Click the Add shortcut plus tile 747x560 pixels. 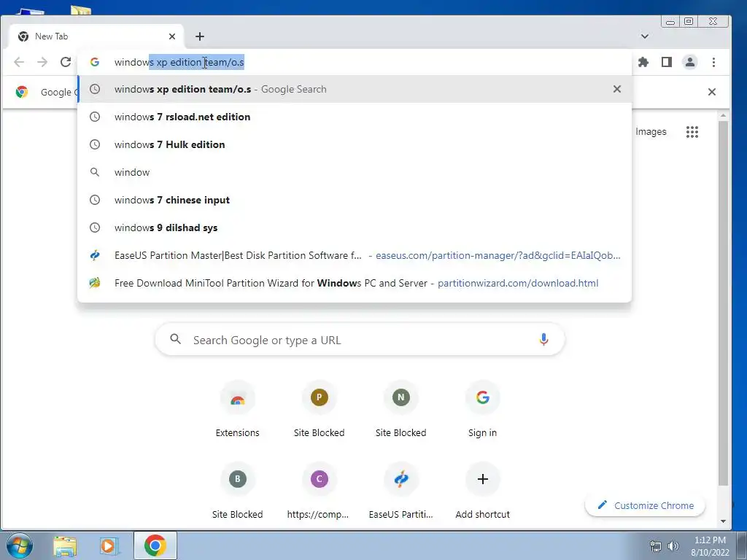coord(483,491)
